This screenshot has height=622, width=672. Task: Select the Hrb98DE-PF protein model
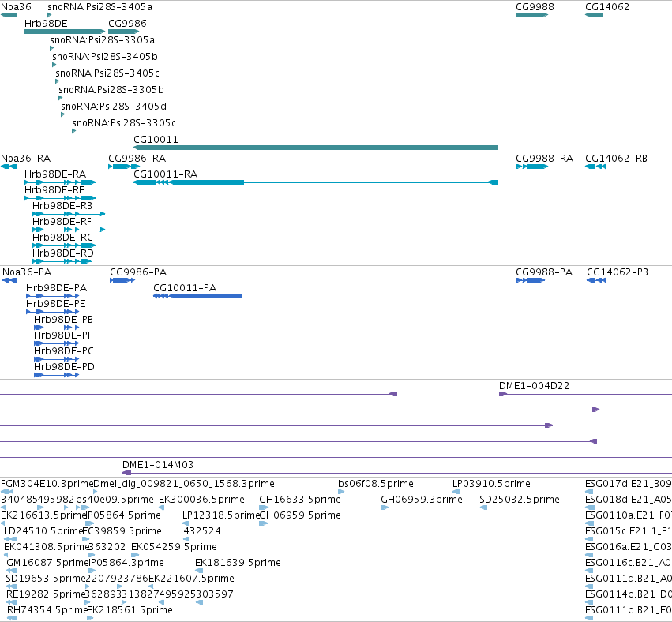(x=57, y=343)
